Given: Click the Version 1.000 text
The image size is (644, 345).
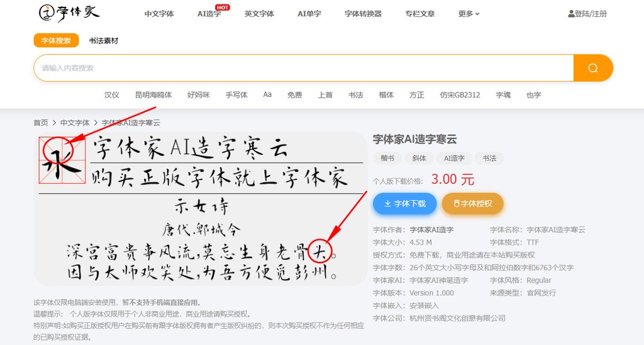Looking at the screenshot, I should click(x=431, y=293).
